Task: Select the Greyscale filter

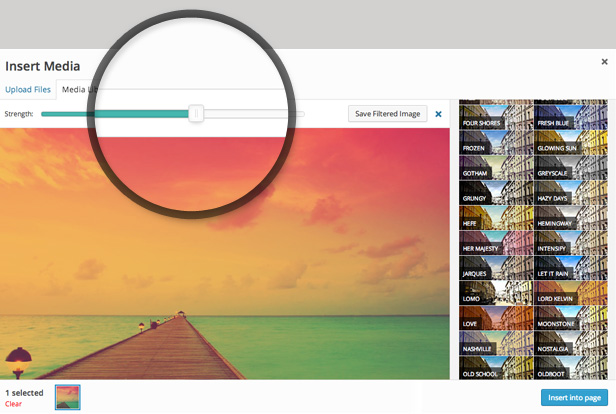Action: 570,168
